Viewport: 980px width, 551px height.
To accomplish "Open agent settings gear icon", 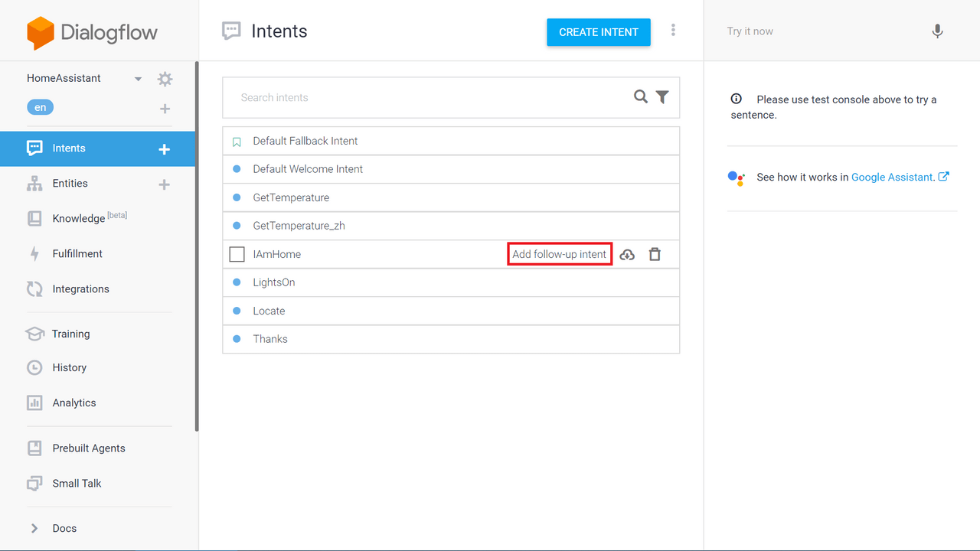I will point(165,79).
